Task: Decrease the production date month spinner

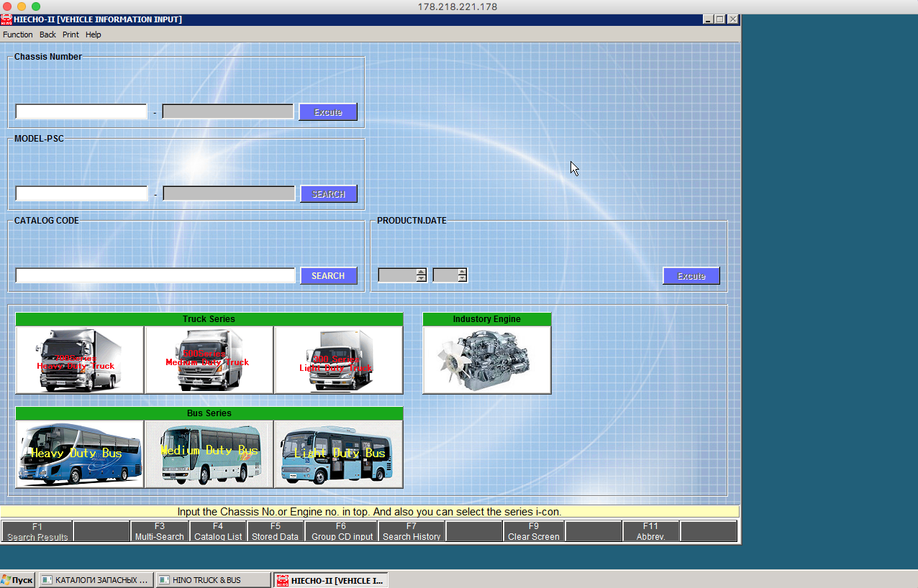Action: coord(462,279)
